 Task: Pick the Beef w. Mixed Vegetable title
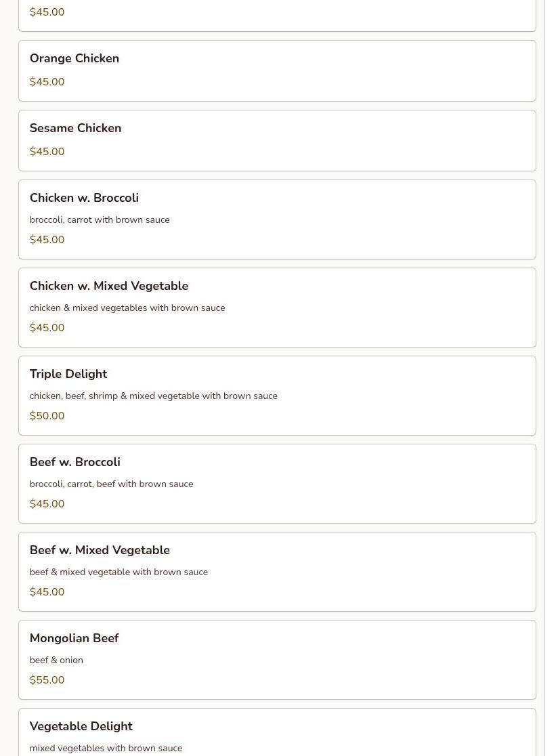tap(100, 550)
